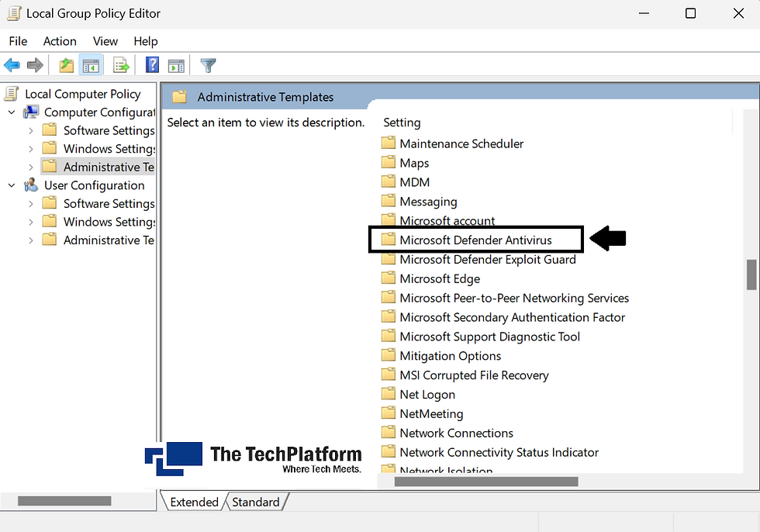The height and width of the screenshot is (532, 760).
Task: Click the Messaging folder icon
Action: (x=389, y=201)
